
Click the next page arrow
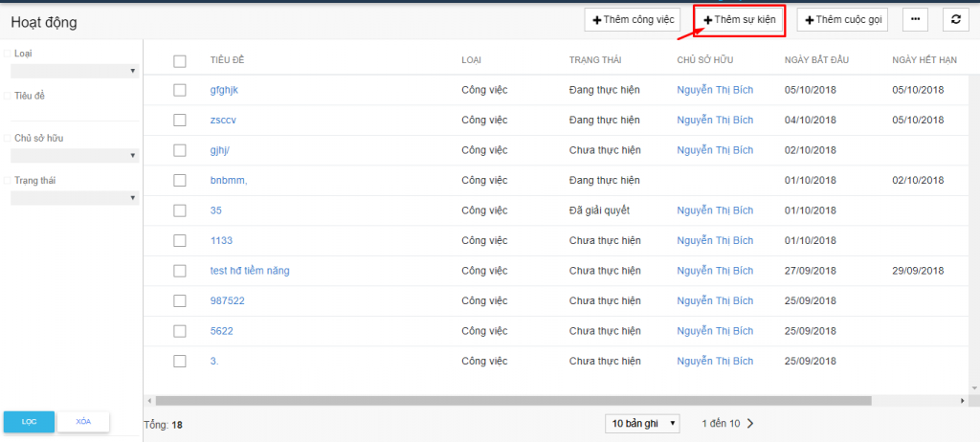(x=750, y=423)
